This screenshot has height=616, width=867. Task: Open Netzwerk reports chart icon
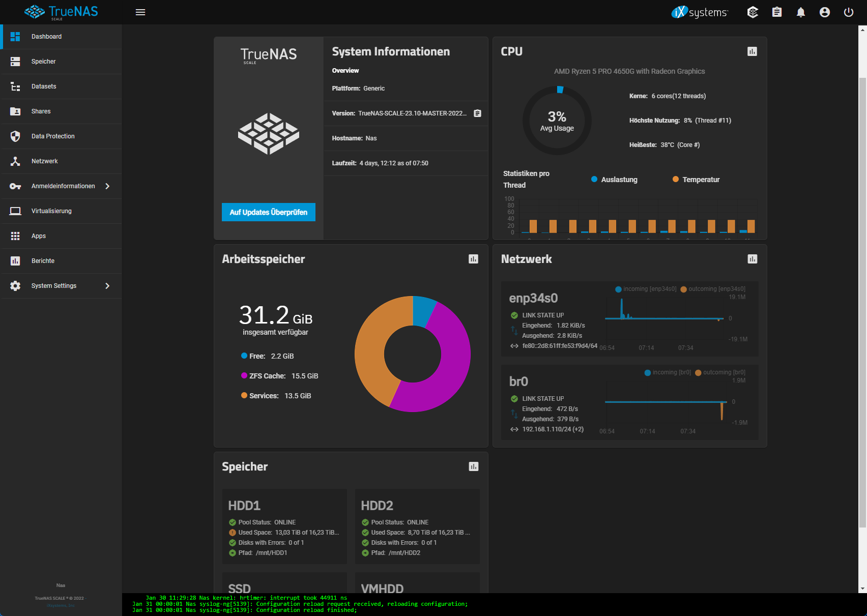coord(752,259)
